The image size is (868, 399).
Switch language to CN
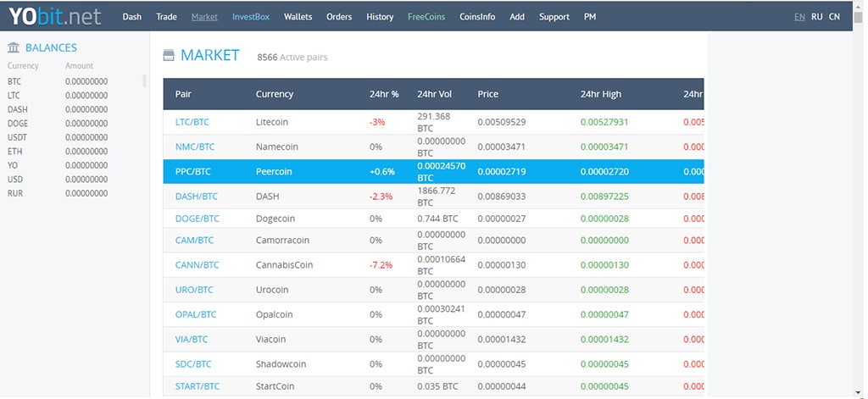(x=834, y=17)
